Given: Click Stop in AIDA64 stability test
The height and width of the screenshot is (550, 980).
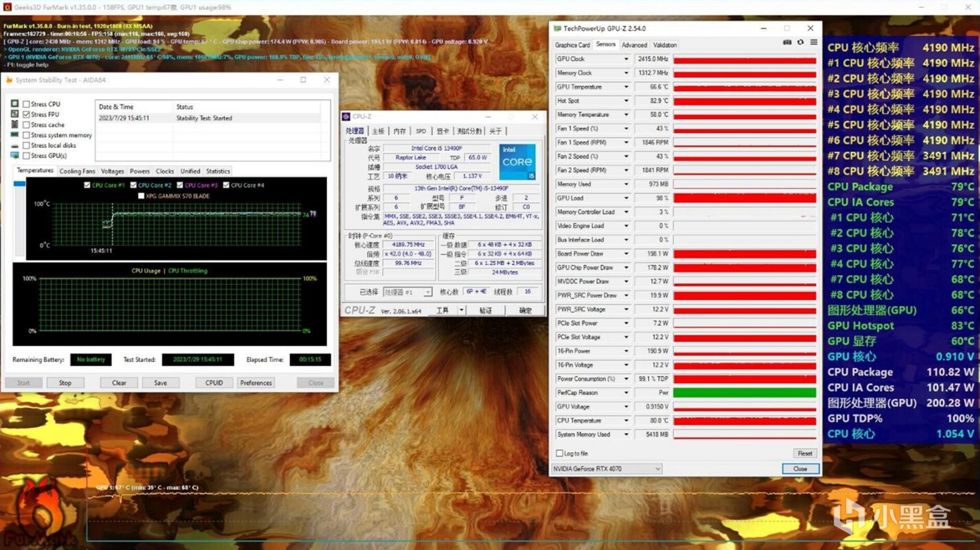Looking at the screenshot, I should (65, 383).
